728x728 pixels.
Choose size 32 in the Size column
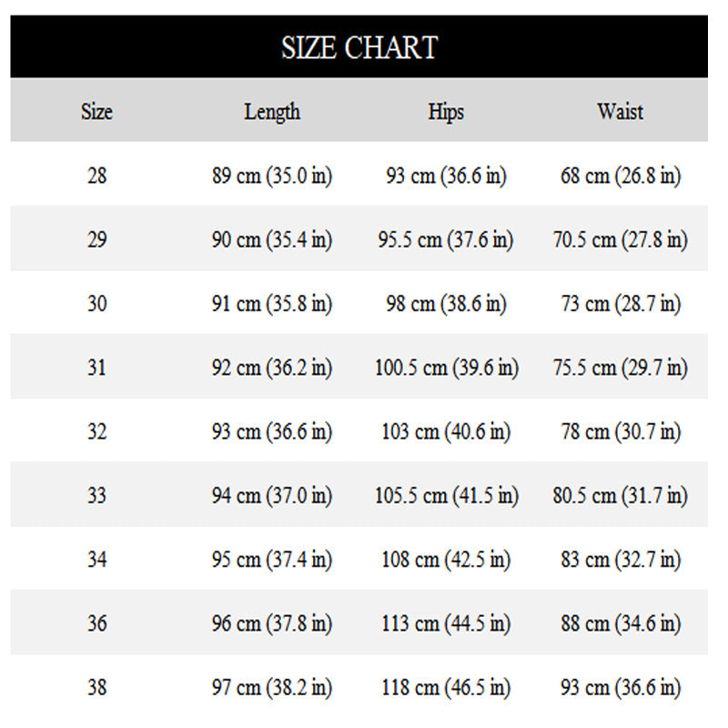96,432
